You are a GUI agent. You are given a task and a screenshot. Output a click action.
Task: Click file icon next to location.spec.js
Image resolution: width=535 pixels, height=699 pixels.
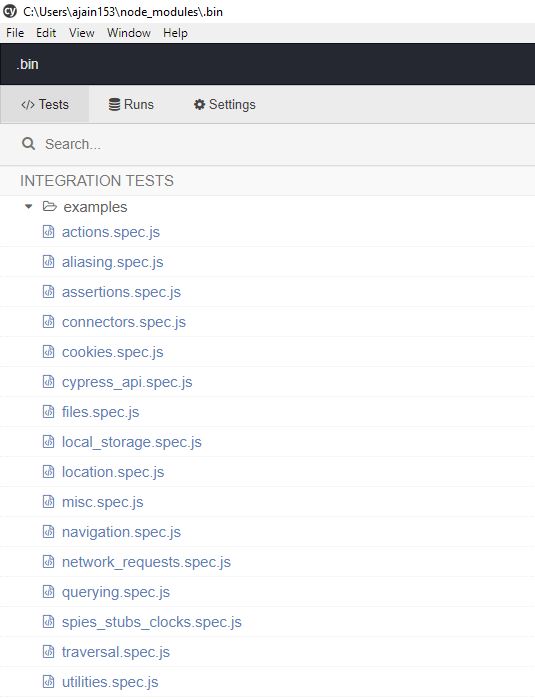pos(49,471)
